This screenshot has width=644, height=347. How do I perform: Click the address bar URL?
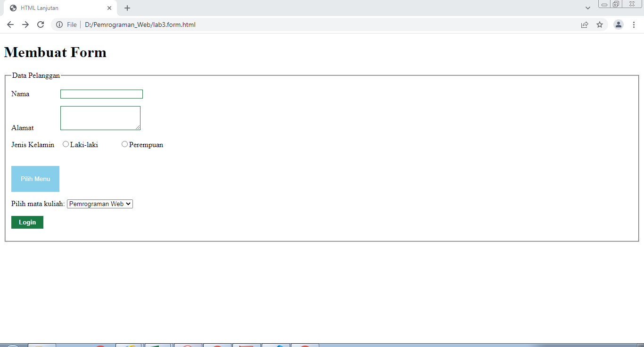tap(140, 25)
